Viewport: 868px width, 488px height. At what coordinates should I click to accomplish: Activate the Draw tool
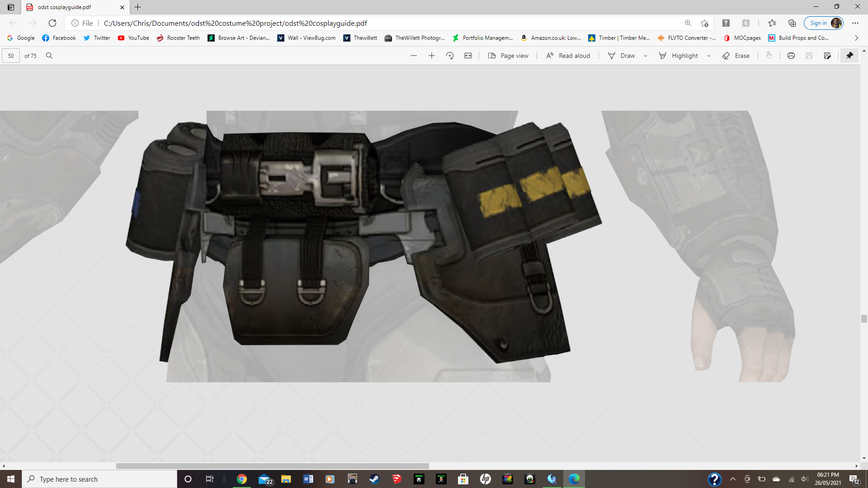[622, 56]
